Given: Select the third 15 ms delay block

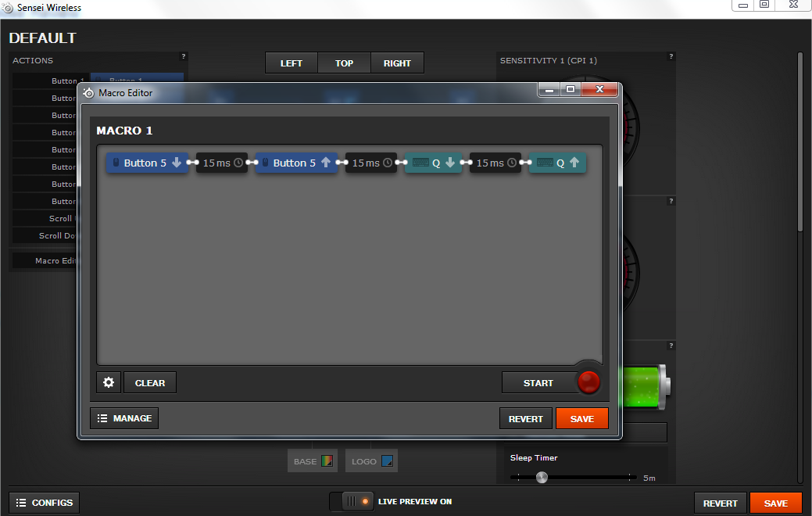Looking at the screenshot, I should (x=495, y=163).
